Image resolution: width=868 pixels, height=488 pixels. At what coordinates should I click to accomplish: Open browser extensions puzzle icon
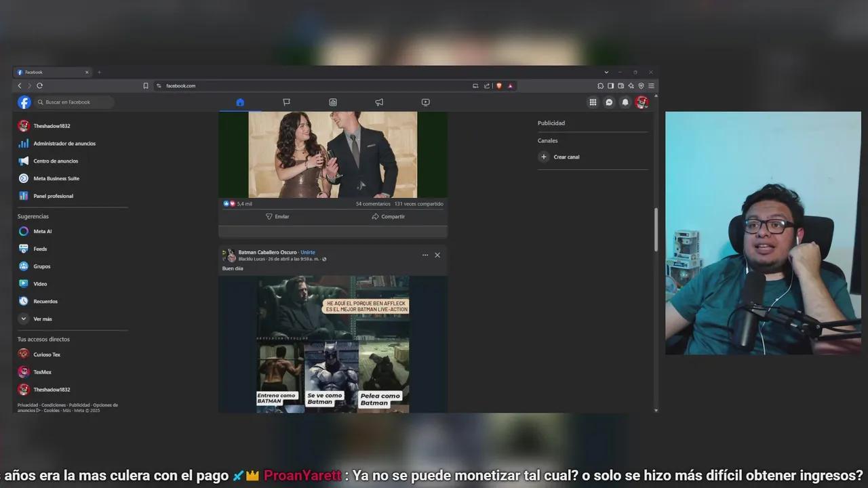(x=600, y=85)
